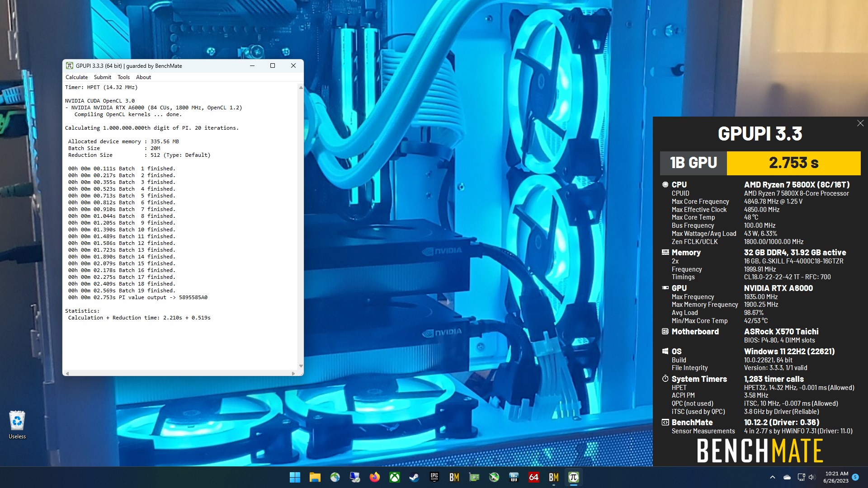Show hidden system tray icons
Screen dimensions: 868x488
click(772, 477)
